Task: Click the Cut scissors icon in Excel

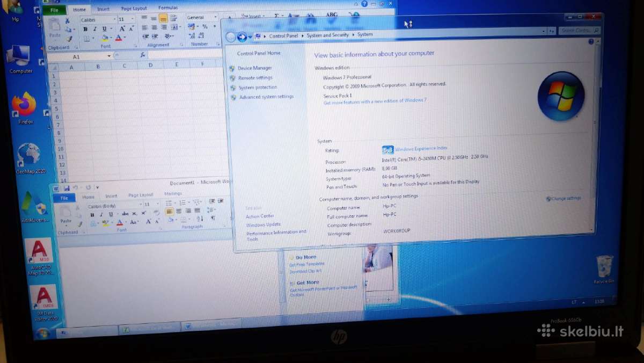Action: point(68,20)
